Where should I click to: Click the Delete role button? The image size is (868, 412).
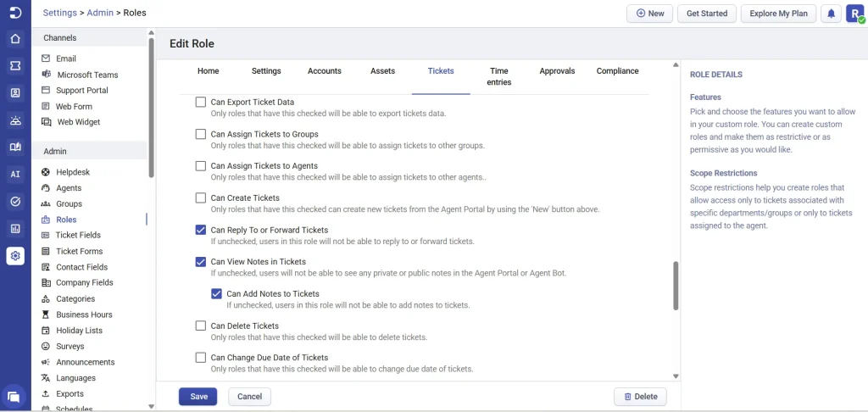640,397
